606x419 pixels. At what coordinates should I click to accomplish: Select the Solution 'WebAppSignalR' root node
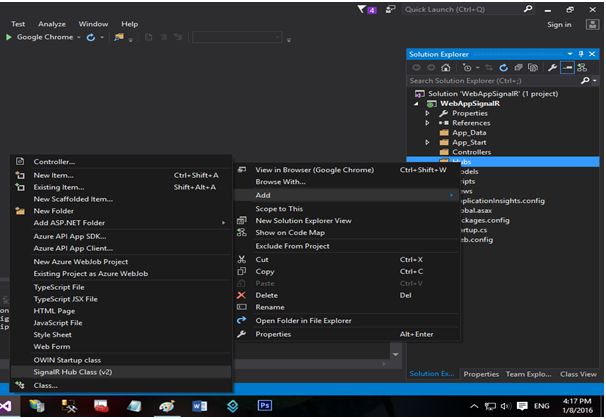(493, 94)
